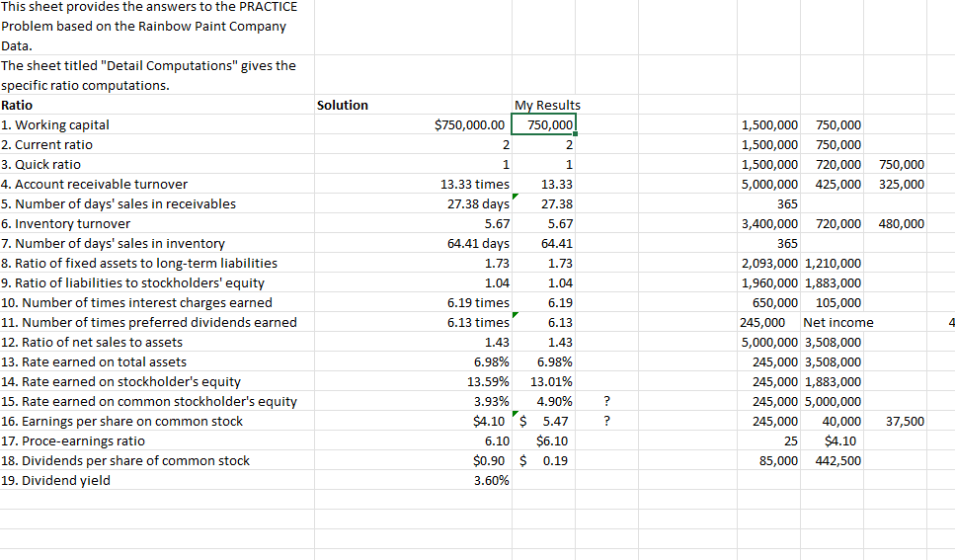This screenshot has width=955, height=560.
Task: Click "13. Rate earned on total assets"
Action: (x=157, y=361)
